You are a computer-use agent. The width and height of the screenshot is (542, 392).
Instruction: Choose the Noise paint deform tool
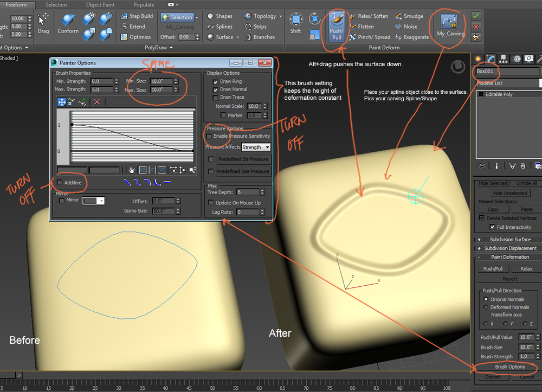407,26
